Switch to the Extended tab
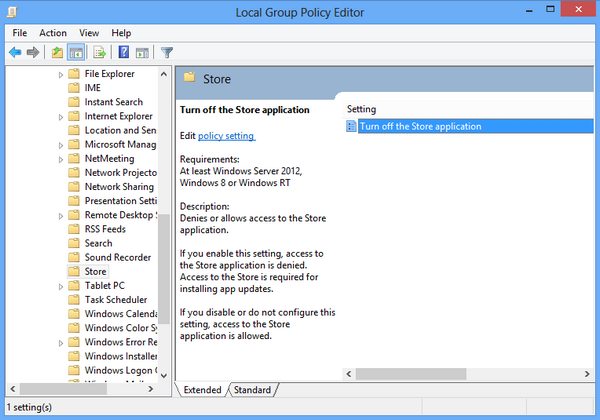The width and height of the screenshot is (600, 420). click(x=202, y=390)
